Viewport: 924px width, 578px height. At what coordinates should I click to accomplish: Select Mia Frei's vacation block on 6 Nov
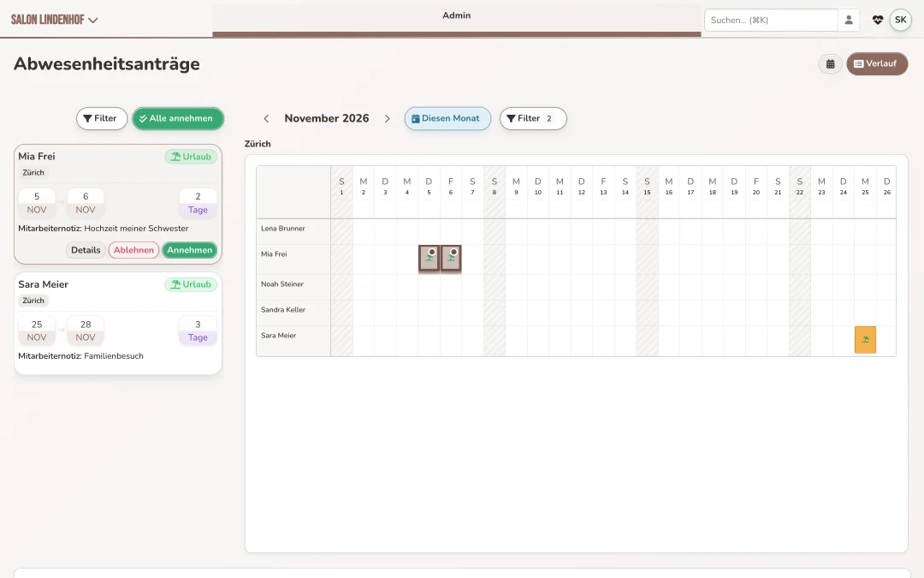(451, 259)
